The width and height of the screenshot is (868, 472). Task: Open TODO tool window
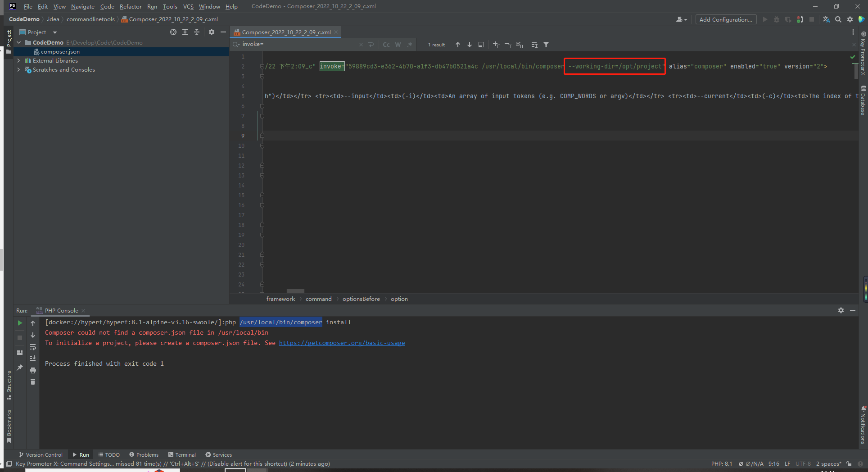[109, 454]
